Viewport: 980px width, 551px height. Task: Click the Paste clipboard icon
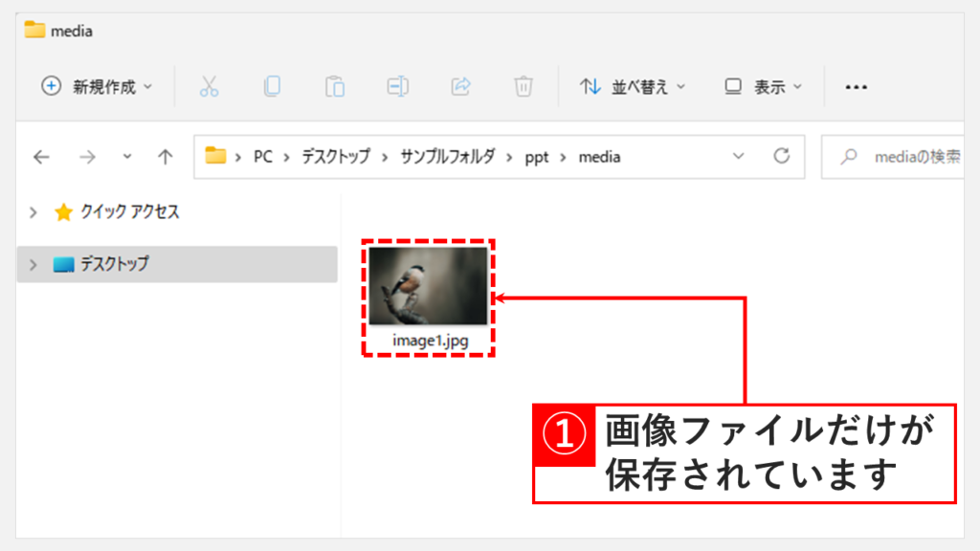(x=335, y=87)
